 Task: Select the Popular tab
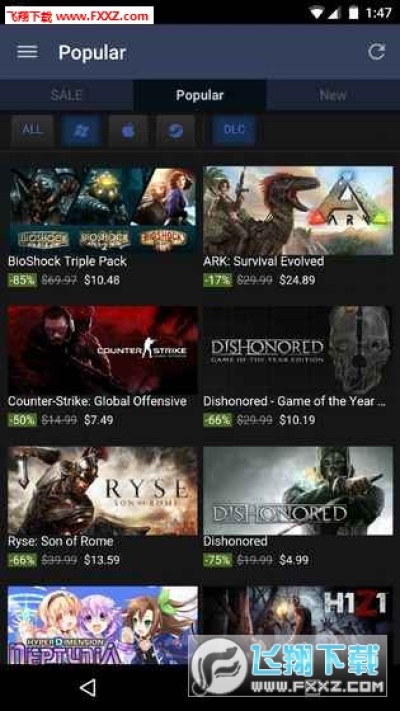tap(200, 95)
